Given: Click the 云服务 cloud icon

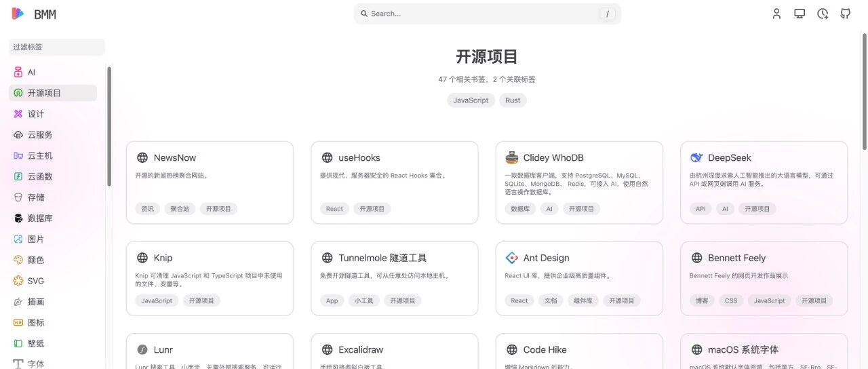Looking at the screenshot, I should click(18, 135).
